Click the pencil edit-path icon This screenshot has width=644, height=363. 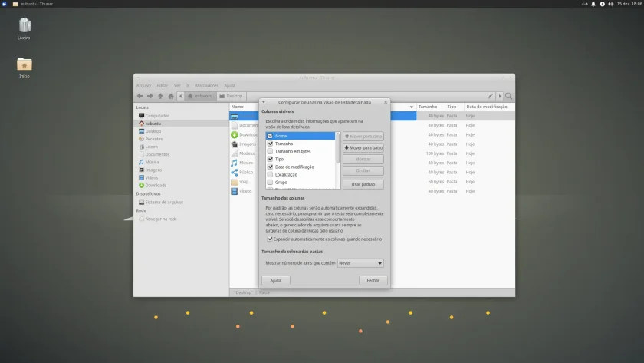click(490, 96)
